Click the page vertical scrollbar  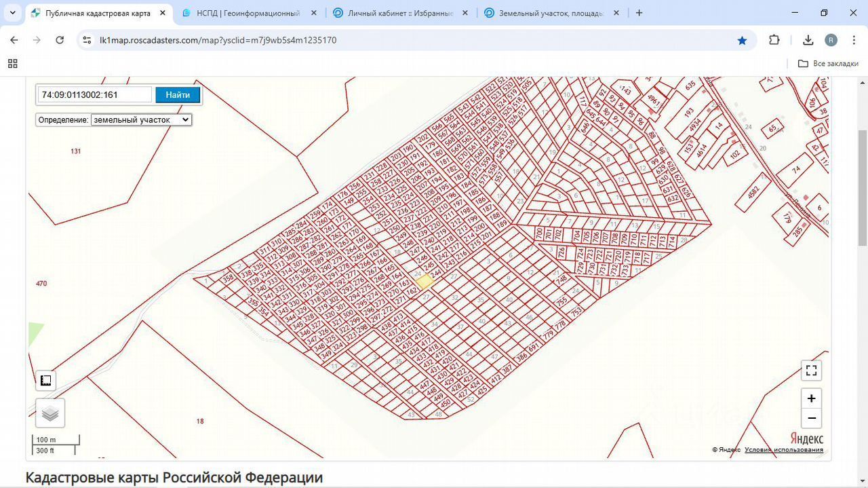pos(862,190)
